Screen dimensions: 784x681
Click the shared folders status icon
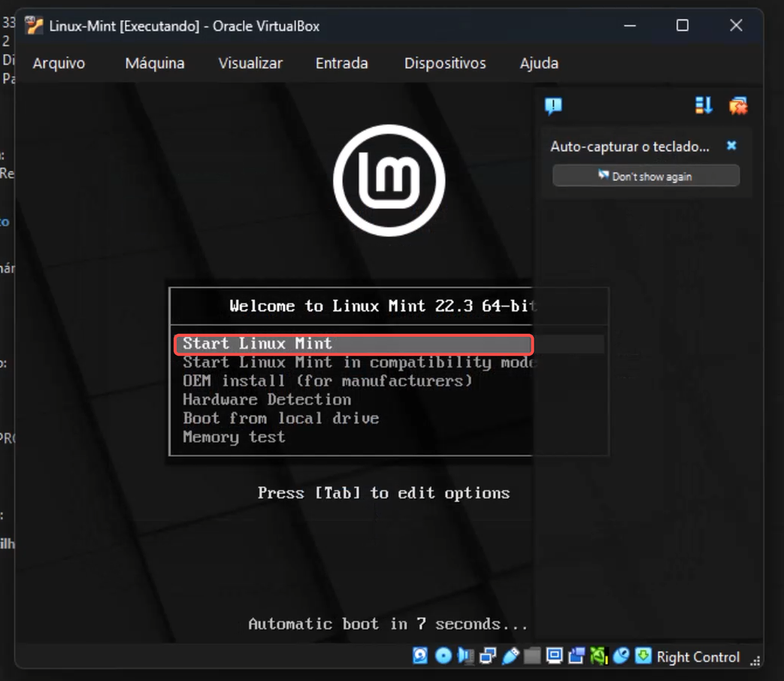[532, 655]
